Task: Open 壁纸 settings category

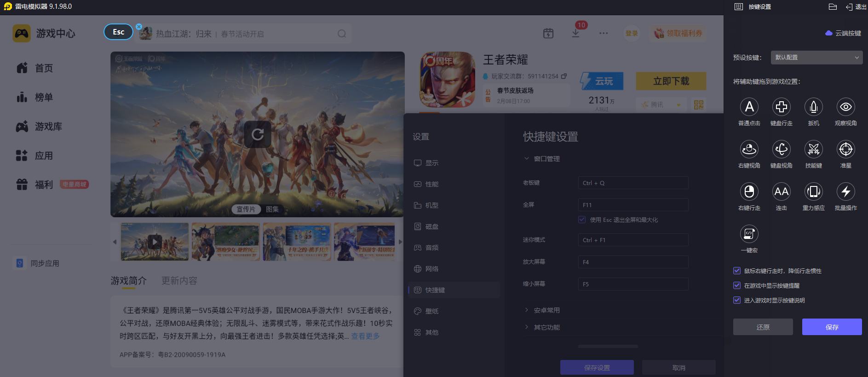Action: 454,311
